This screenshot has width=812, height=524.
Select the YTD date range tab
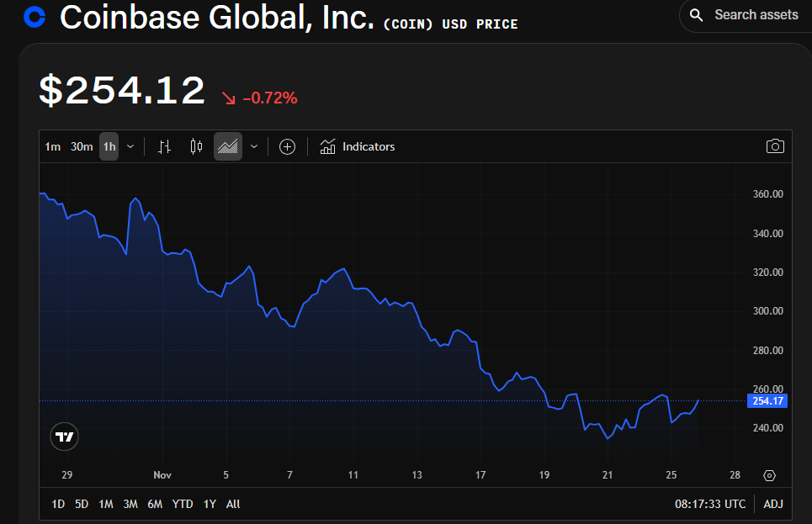(183, 505)
